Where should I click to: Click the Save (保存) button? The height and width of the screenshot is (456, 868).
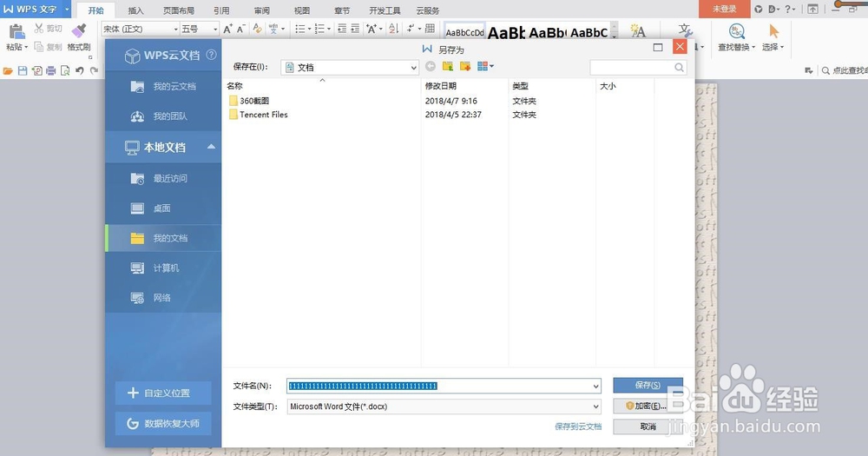click(648, 385)
